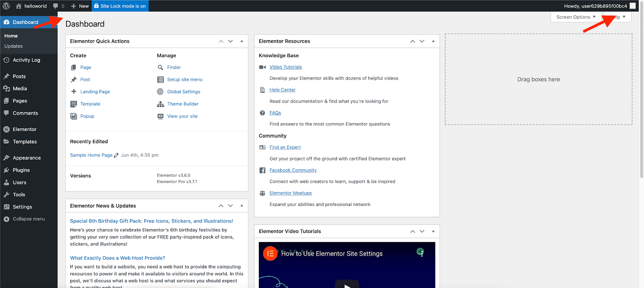644x288 pixels.
Task: Click the Users icon in sidebar
Action: pyautogui.click(x=6, y=182)
